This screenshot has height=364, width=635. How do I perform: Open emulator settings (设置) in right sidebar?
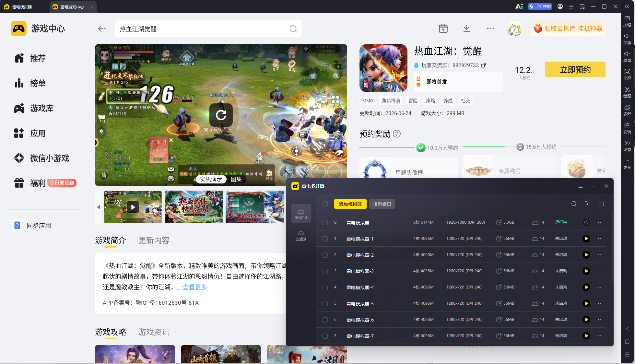[627, 146]
